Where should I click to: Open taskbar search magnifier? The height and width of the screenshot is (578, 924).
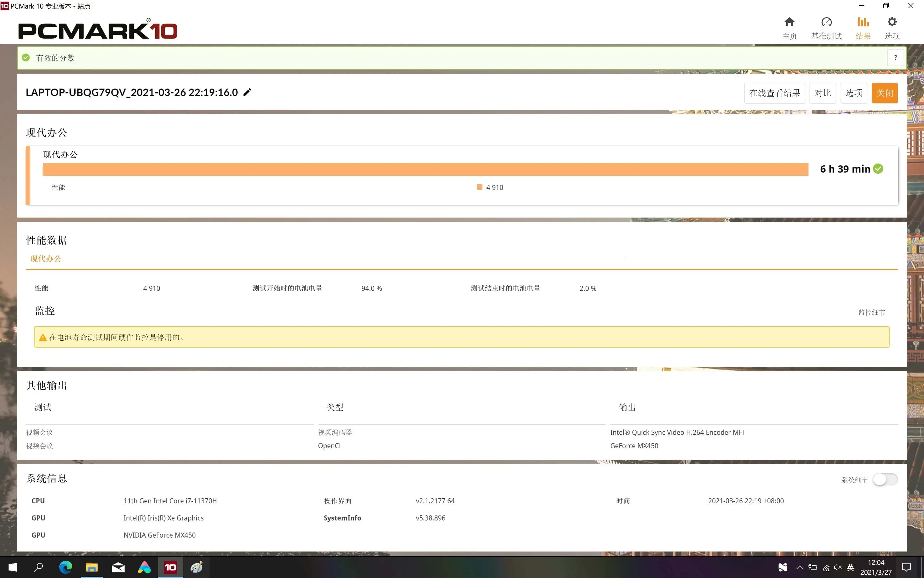[x=38, y=567]
